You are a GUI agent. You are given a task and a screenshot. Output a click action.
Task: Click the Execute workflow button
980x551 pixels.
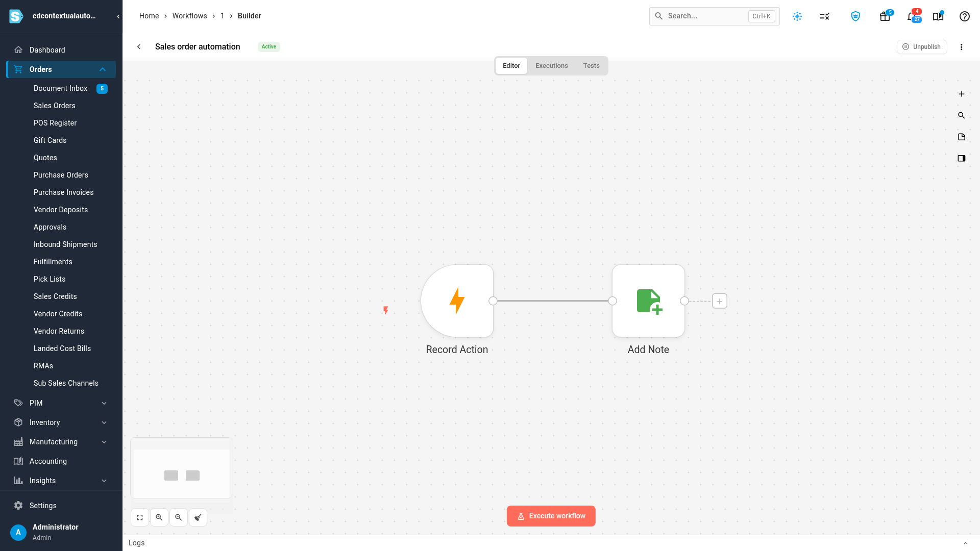(551, 516)
